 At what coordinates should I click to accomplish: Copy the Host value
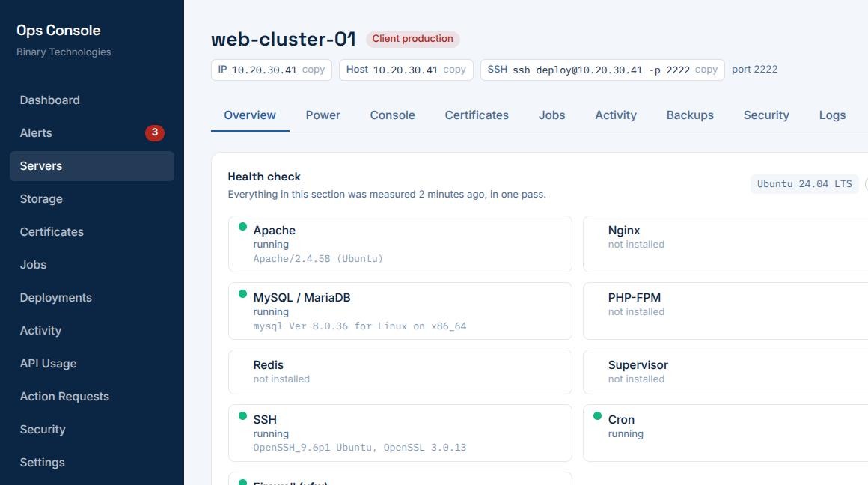coord(454,70)
